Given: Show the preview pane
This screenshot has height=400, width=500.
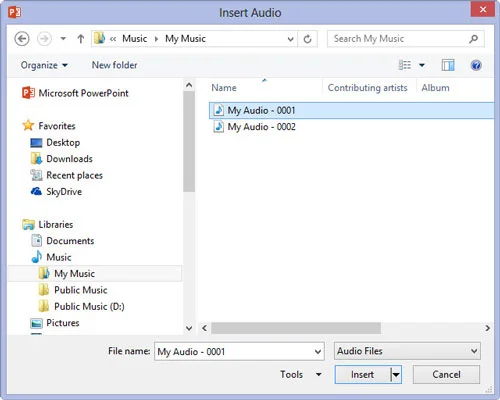Looking at the screenshot, I should click(448, 65).
